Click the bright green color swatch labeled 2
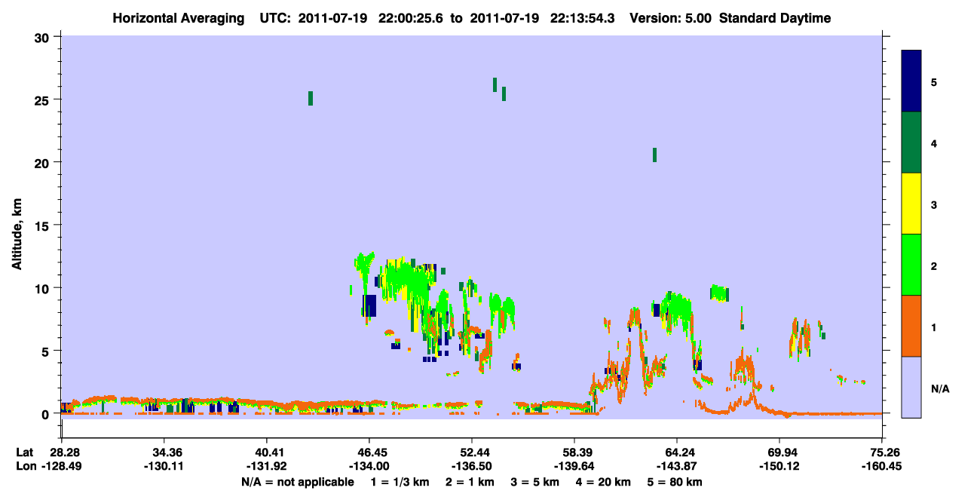 911,265
